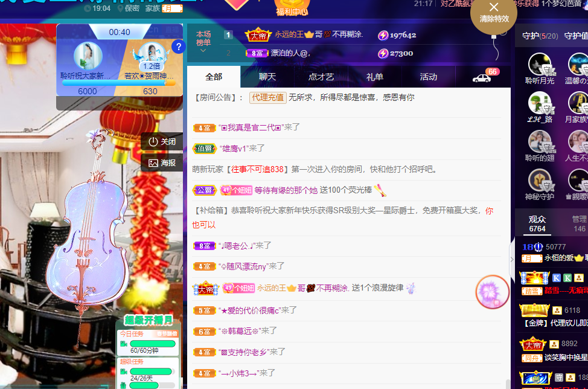
Task: Select the 守护(5/20) tab
Action: coord(540,36)
